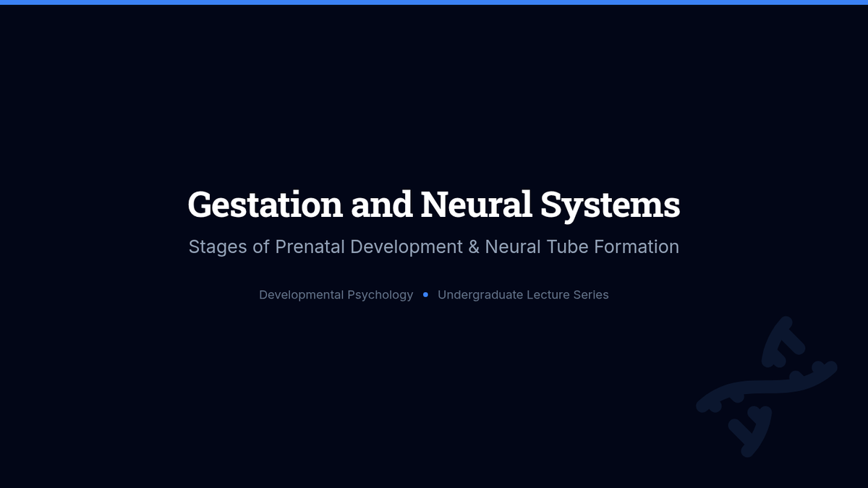Click the blue dot separator
The image size is (868, 488).
click(425, 295)
